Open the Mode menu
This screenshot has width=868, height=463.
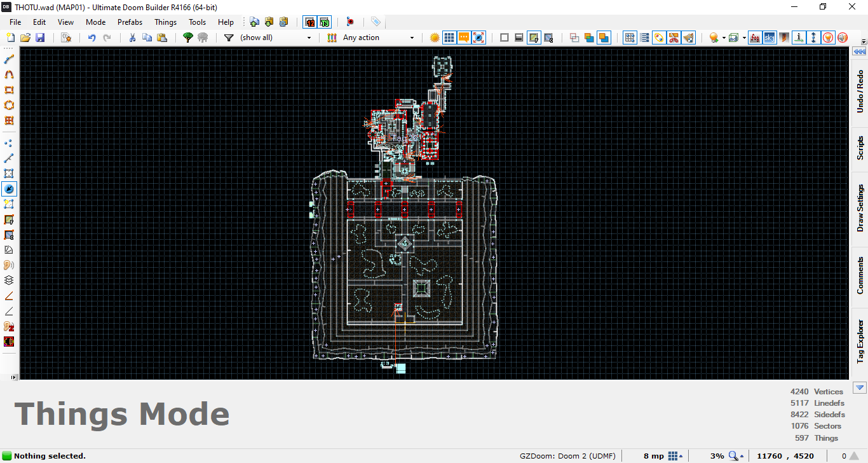coord(95,22)
